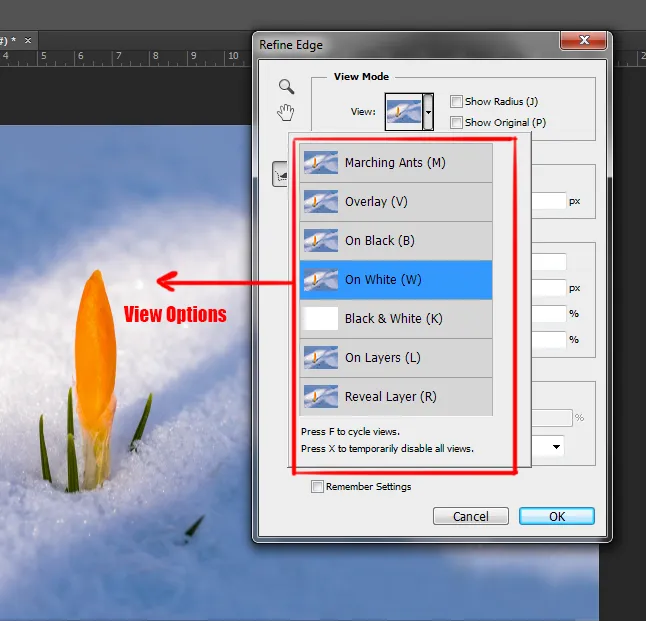The height and width of the screenshot is (621, 646).
Task: Choose On Layers (L) view
Action: coord(396,358)
